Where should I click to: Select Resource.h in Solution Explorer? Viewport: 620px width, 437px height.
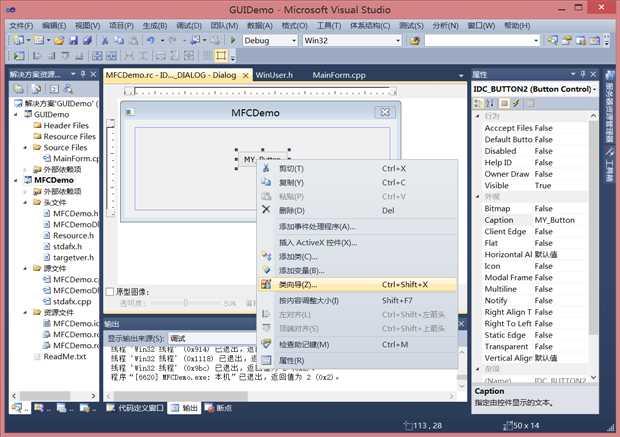[x=69, y=235]
